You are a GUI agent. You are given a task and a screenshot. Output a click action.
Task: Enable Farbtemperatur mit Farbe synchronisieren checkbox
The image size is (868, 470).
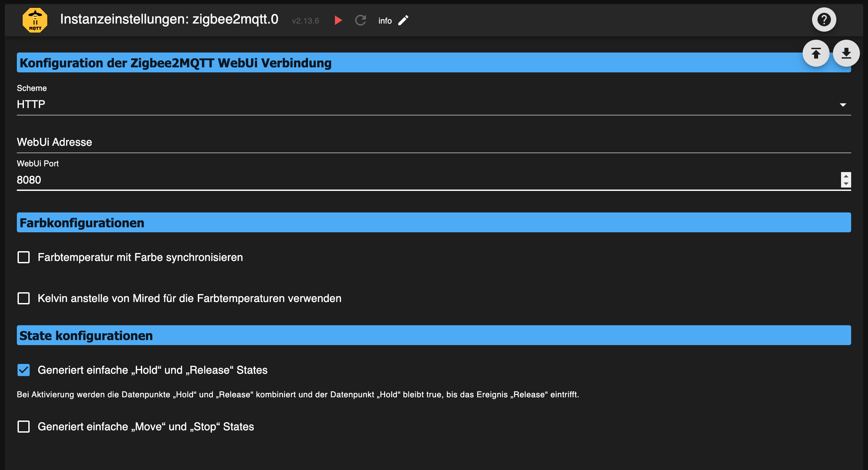coord(24,257)
